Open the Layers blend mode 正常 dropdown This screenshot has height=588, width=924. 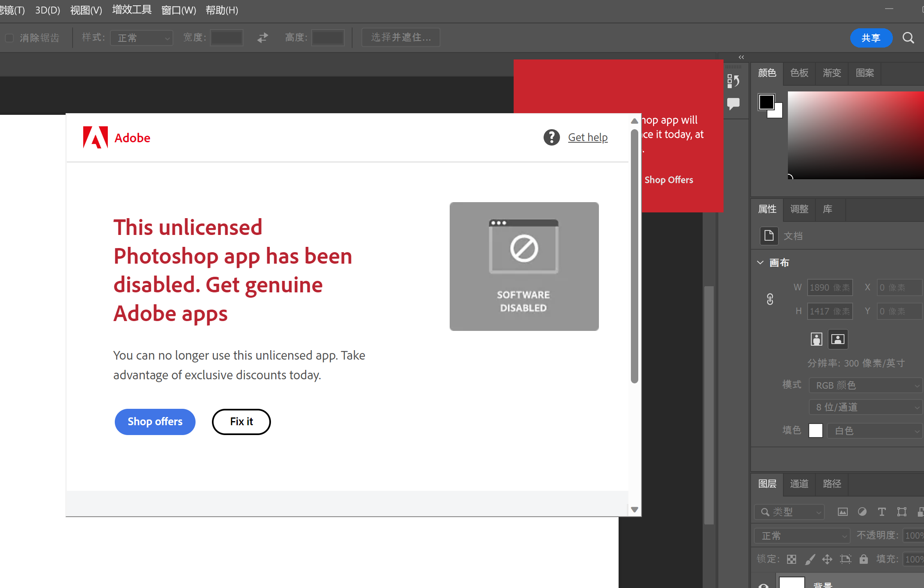click(x=802, y=536)
